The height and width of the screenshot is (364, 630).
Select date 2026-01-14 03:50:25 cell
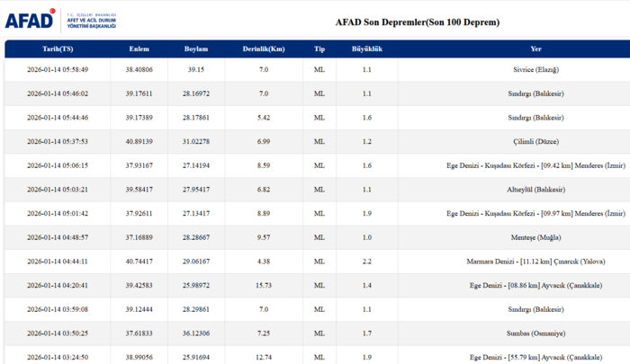(58, 333)
